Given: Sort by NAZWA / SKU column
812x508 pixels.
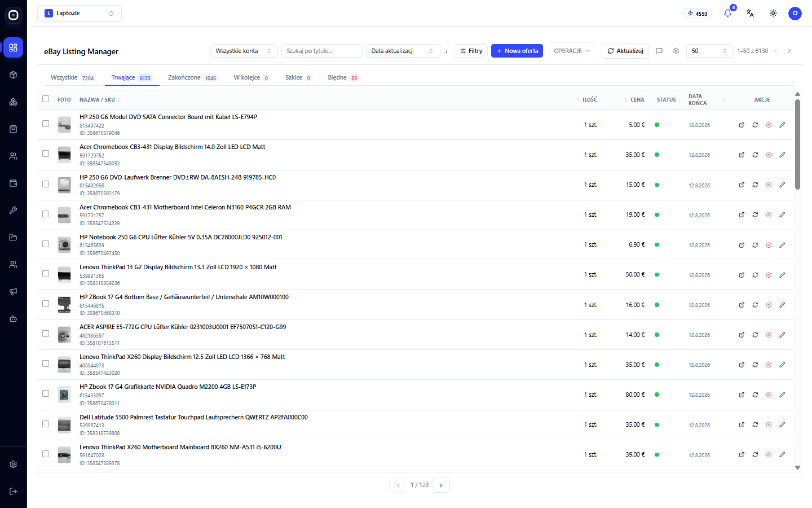Looking at the screenshot, I should click(100, 100).
